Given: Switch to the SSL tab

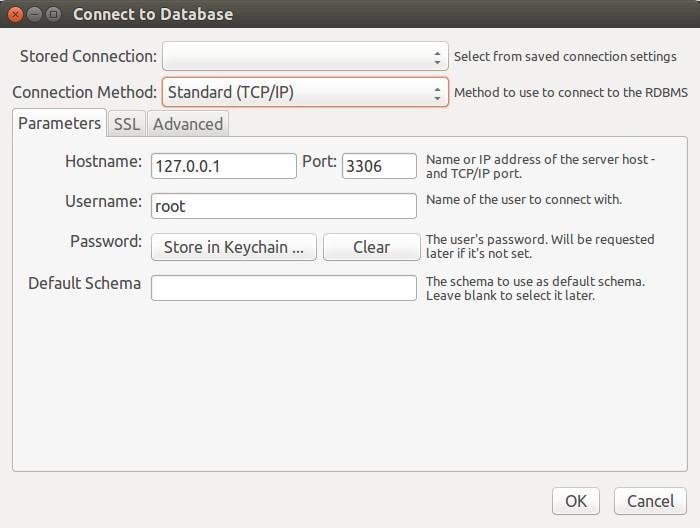Looking at the screenshot, I should (x=127, y=124).
